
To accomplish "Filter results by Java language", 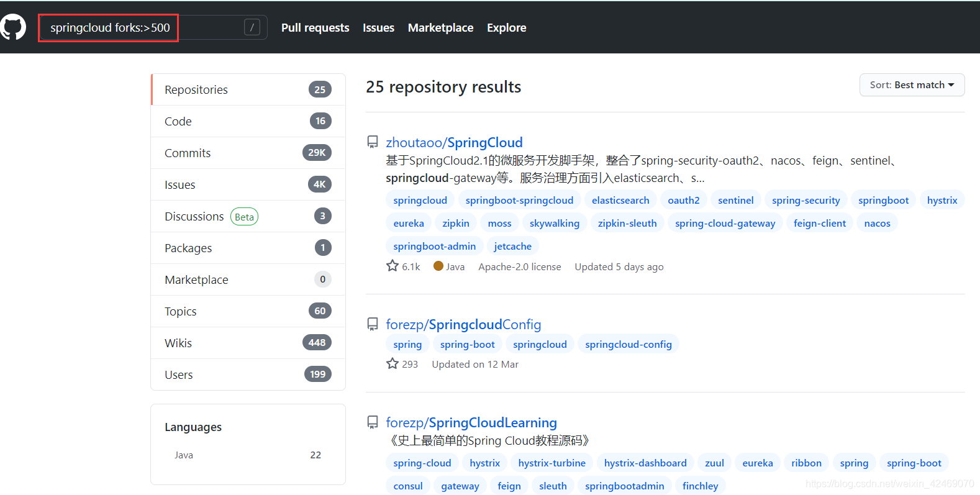I will [248, 455].
